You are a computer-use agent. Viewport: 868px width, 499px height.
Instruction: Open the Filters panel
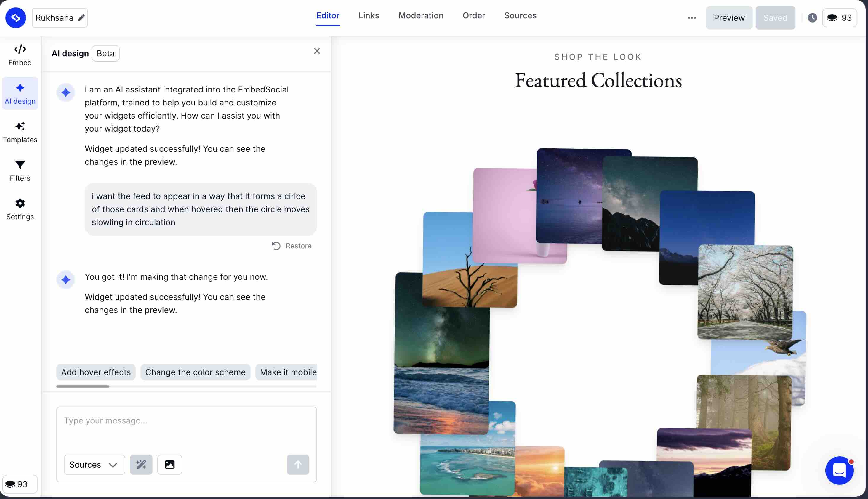(20, 170)
